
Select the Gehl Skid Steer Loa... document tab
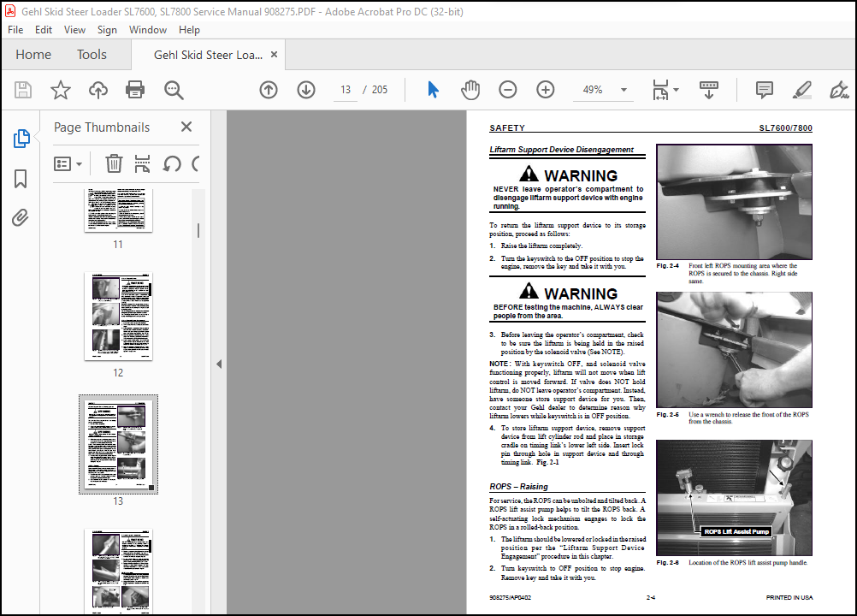(208, 55)
